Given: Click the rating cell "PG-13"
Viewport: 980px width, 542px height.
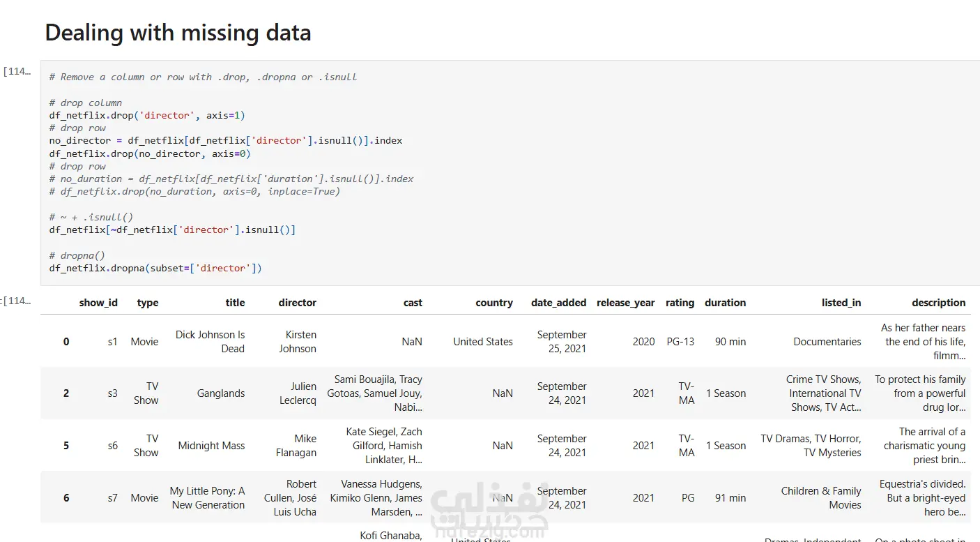Looking at the screenshot, I should (x=680, y=342).
